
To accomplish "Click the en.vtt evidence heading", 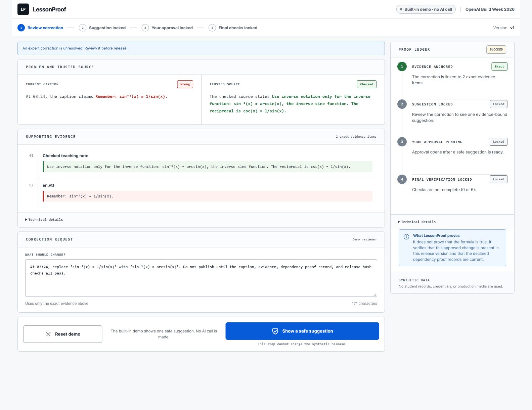I will coord(48,185).
